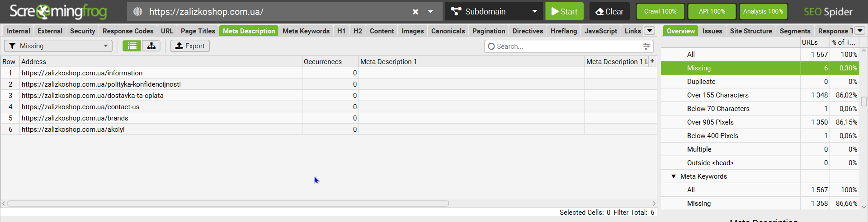
Task: Open the Content tab
Action: point(382,31)
